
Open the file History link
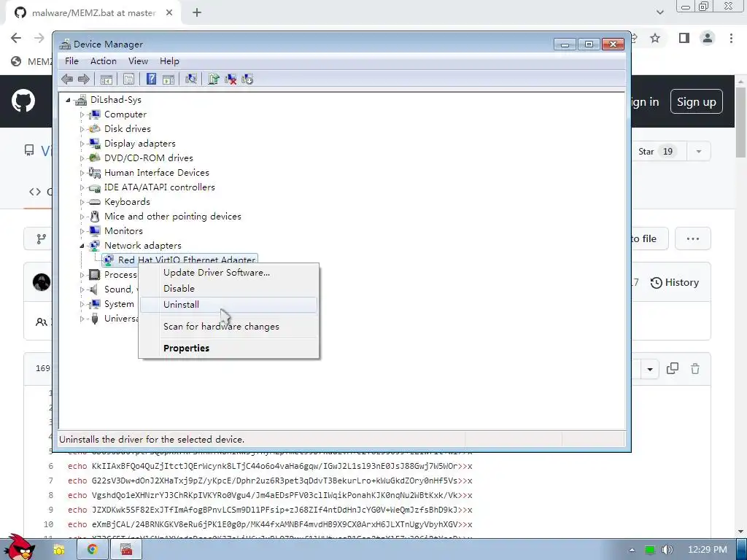point(675,282)
